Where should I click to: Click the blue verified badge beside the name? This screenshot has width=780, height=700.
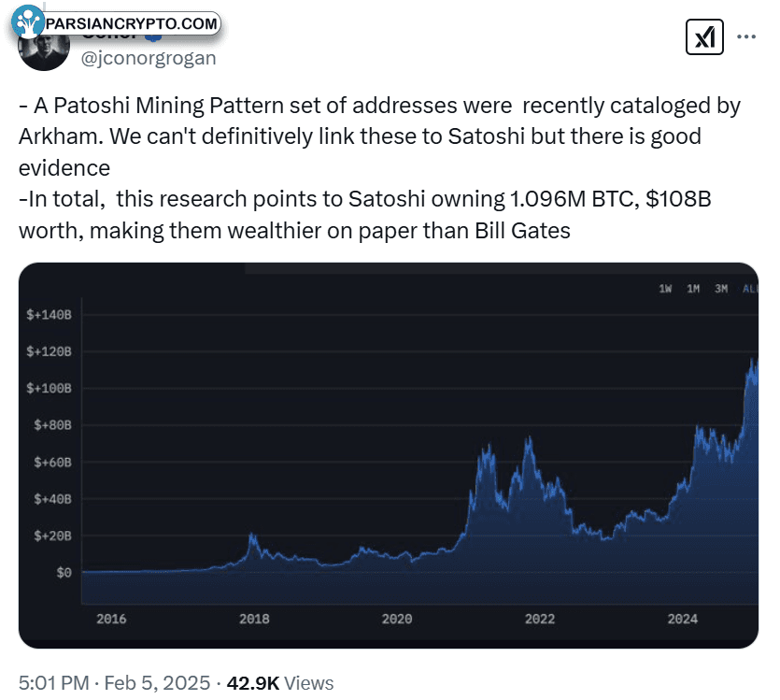coord(155,37)
